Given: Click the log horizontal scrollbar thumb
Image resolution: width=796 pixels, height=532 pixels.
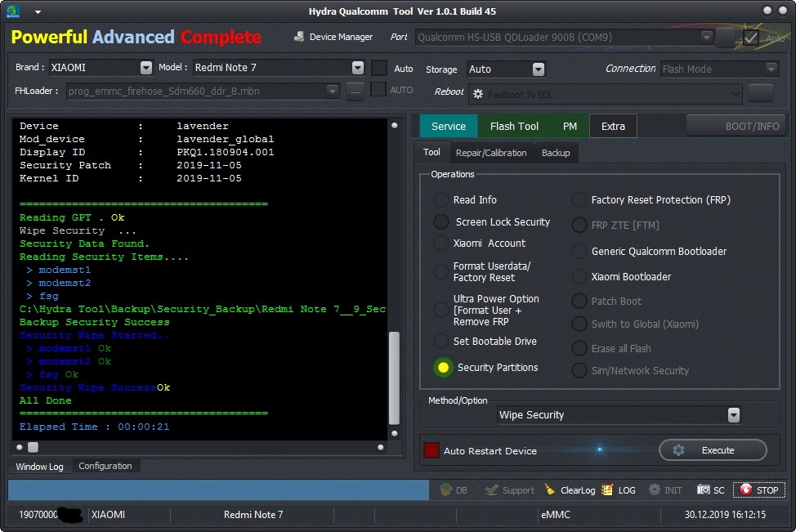Looking at the screenshot, I should pyautogui.click(x=33, y=447).
